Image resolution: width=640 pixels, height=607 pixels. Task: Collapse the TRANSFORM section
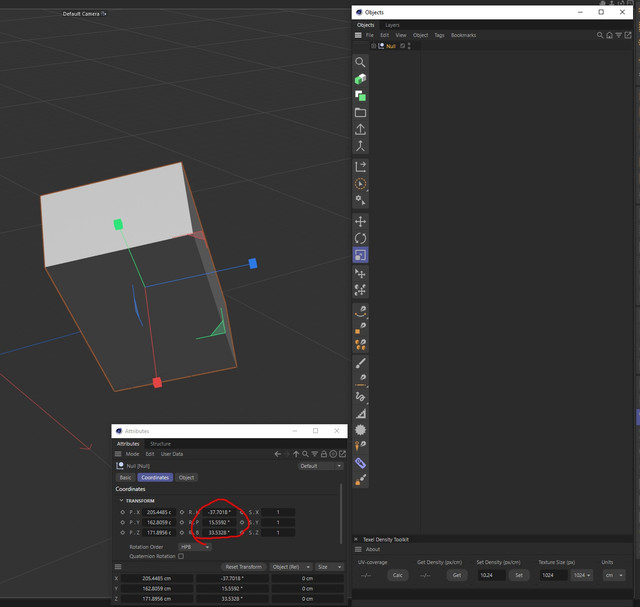tap(121, 500)
